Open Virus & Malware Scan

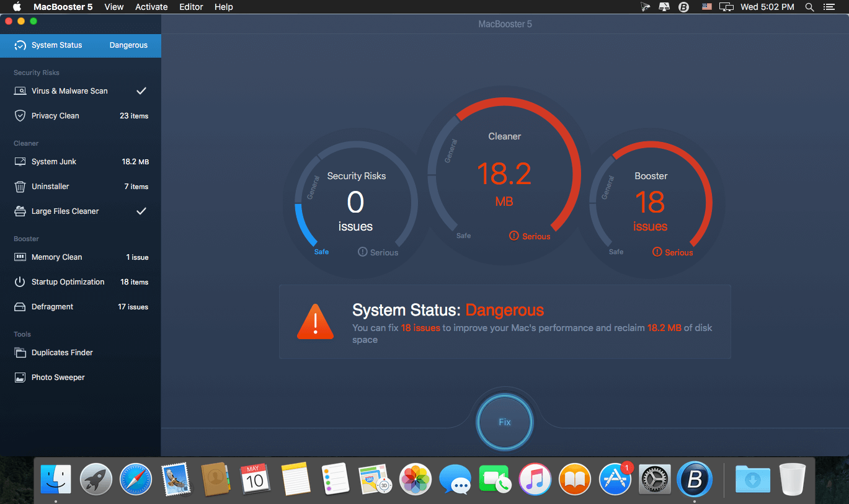point(81,91)
